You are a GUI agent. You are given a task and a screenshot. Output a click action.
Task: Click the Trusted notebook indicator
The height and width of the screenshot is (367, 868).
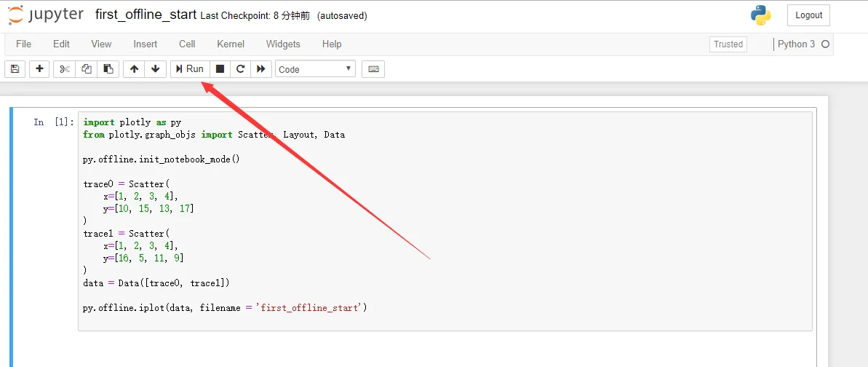(728, 44)
